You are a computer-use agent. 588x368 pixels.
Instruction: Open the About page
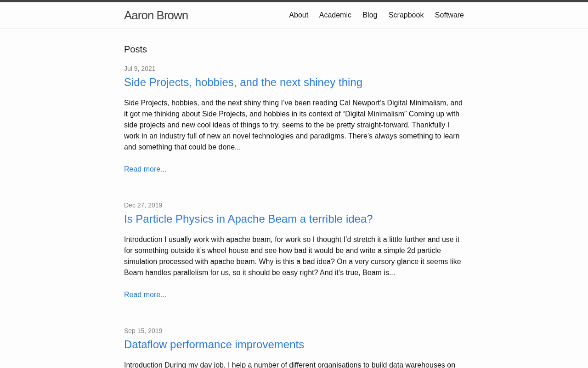(299, 15)
